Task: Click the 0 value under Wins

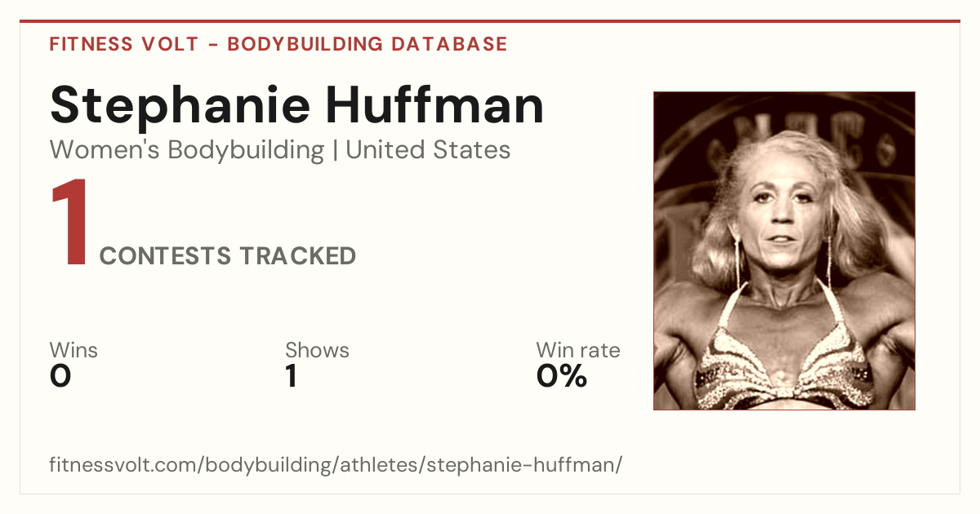Action: coord(60,376)
